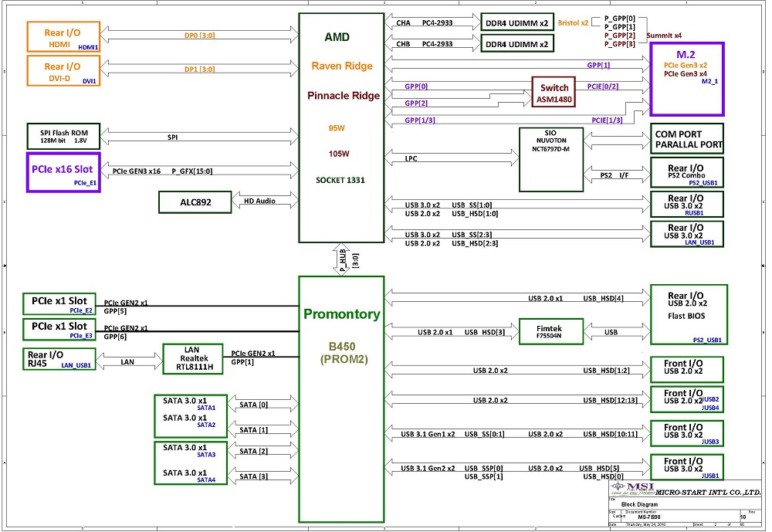Click the Rear I/O PS2 Combo block
Viewport: 772px width, 532px height.
click(687, 174)
